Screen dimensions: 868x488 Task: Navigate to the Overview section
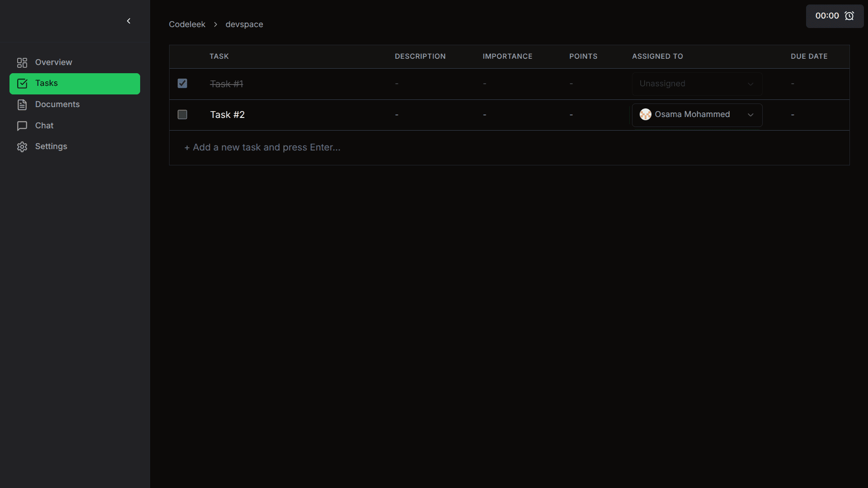pyautogui.click(x=53, y=62)
